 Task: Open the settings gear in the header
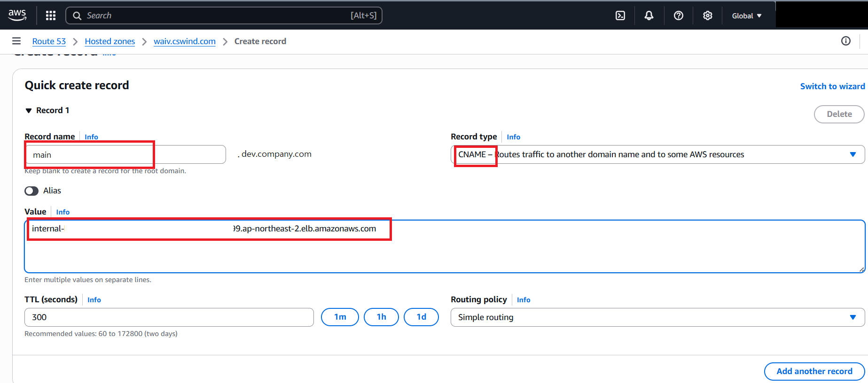707,15
